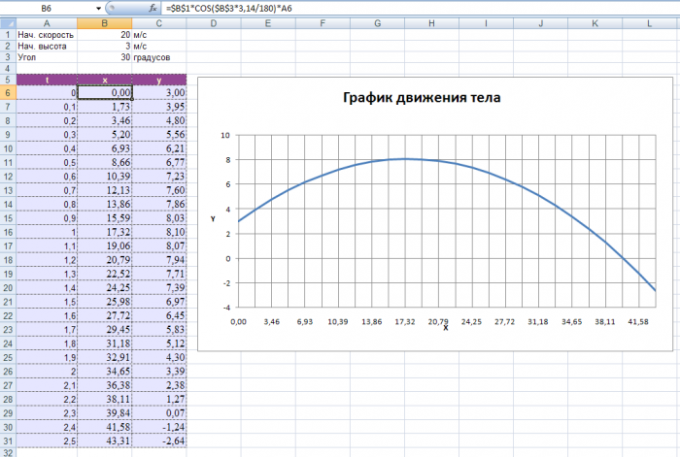680x457 pixels.
Task: Select cell B3 containing angle 30
Action: coord(104,57)
